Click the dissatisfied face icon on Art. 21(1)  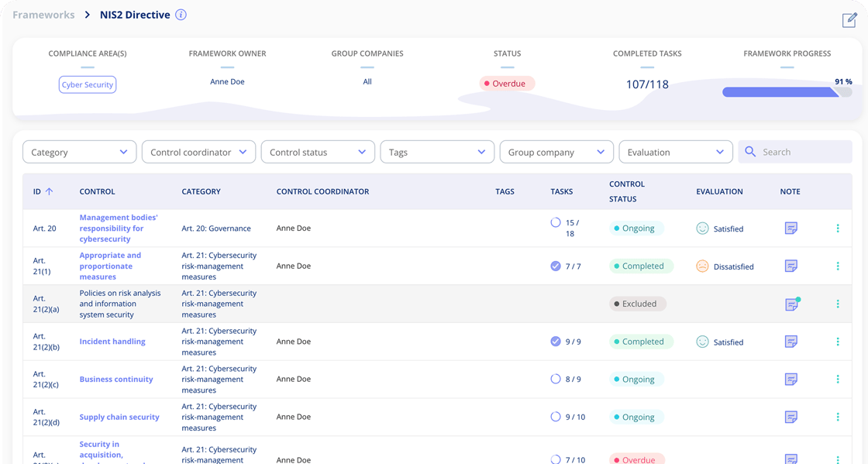[x=702, y=266]
